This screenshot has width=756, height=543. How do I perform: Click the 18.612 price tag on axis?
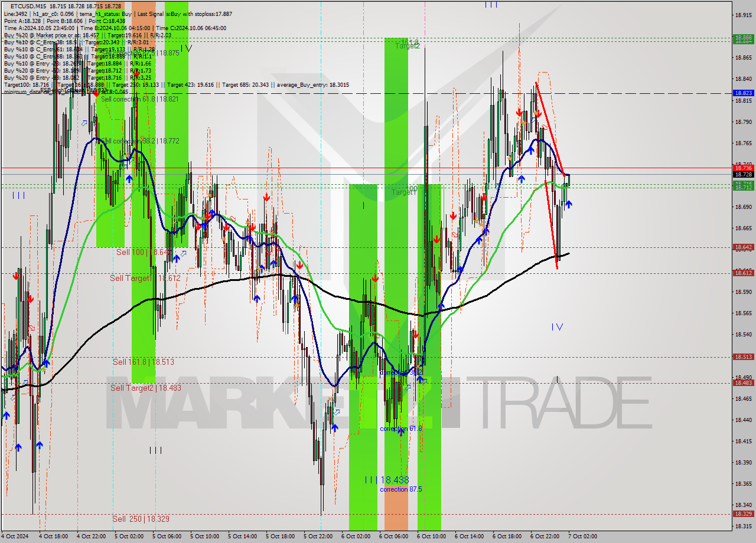click(x=743, y=273)
